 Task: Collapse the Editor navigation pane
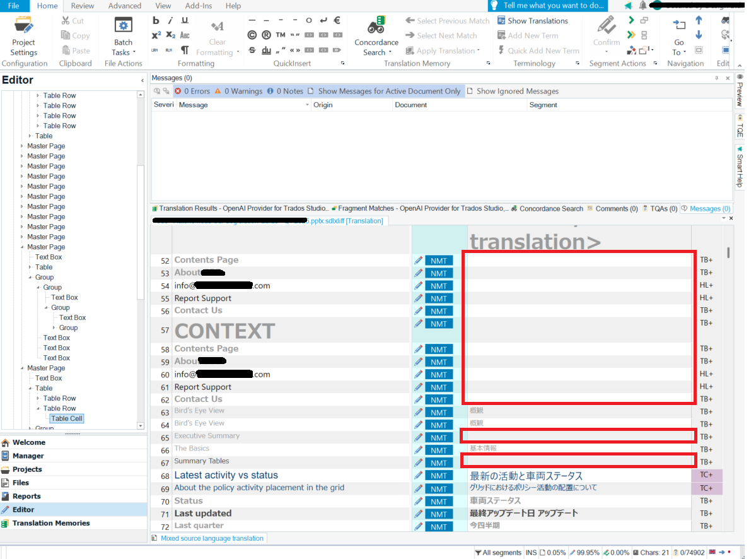tap(142, 81)
